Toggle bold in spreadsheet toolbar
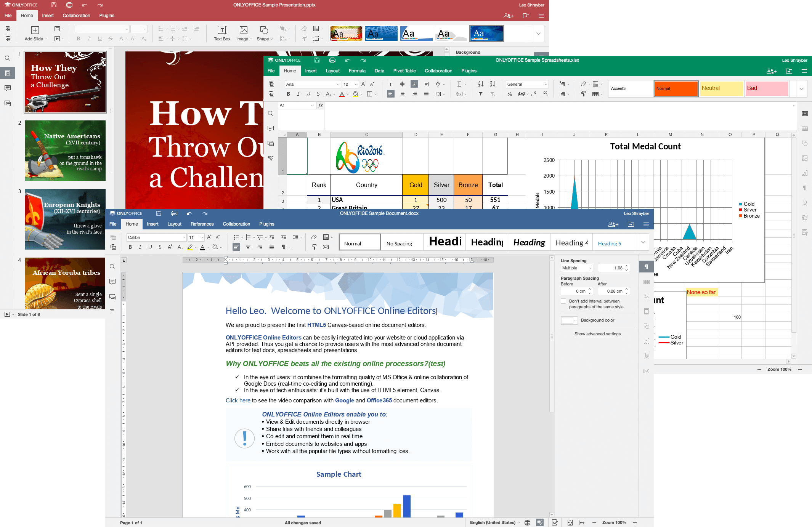 [x=289, y=94]
